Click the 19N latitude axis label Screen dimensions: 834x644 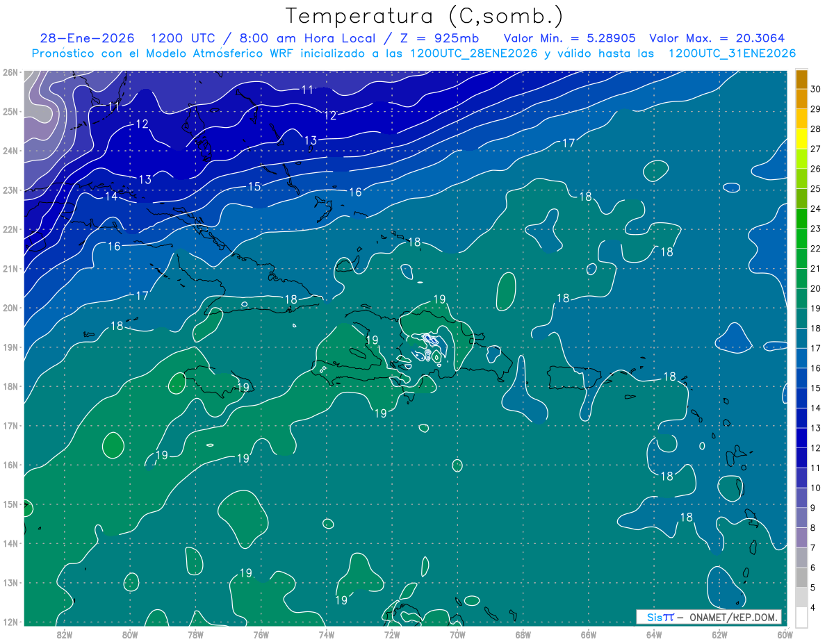pyautogui.click(x=10, y=347)
